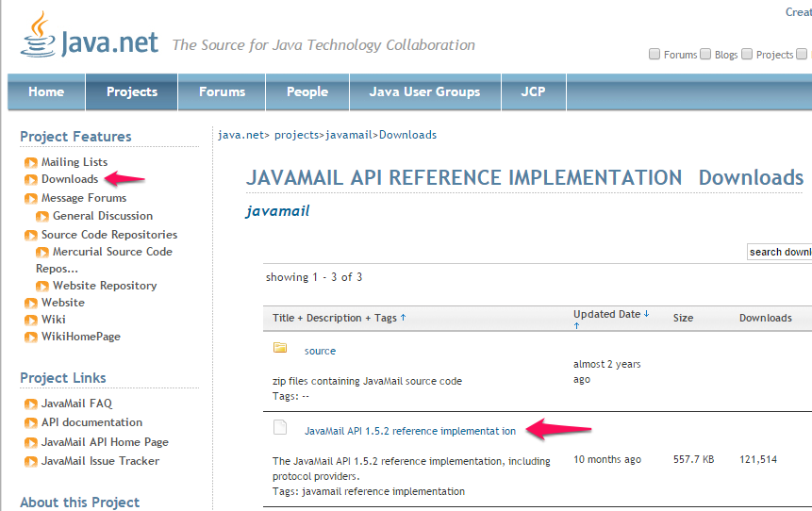Open the JavaMail FAQ link
Screen dimensions: 812x511
pyautogui.click(x=76, y=404)
